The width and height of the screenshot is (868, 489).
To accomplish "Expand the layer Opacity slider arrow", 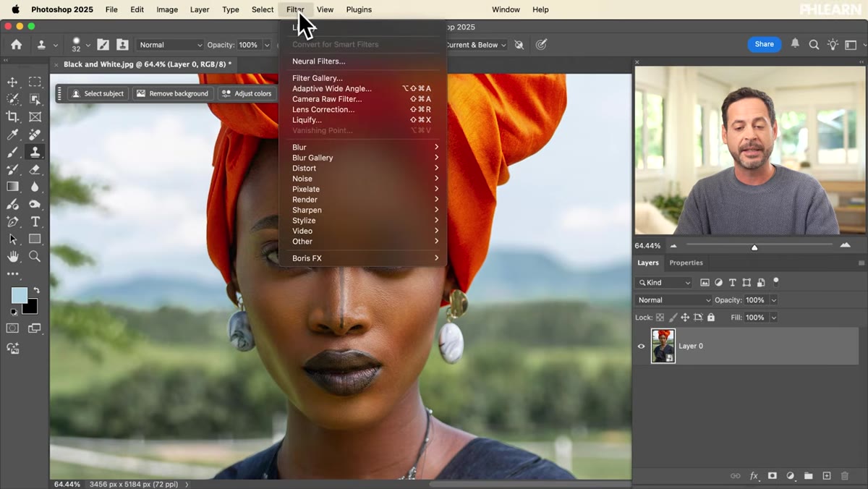I will tap(774, 300).
